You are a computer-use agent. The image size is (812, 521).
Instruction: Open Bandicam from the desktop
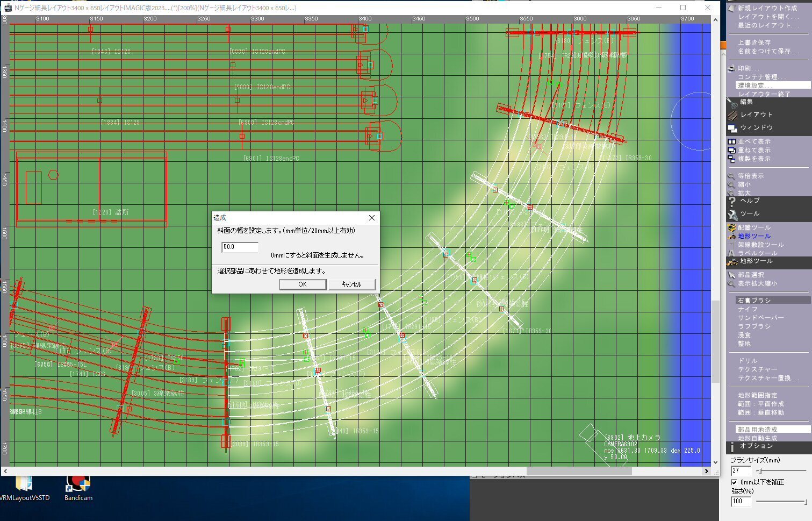coord(78,486)
